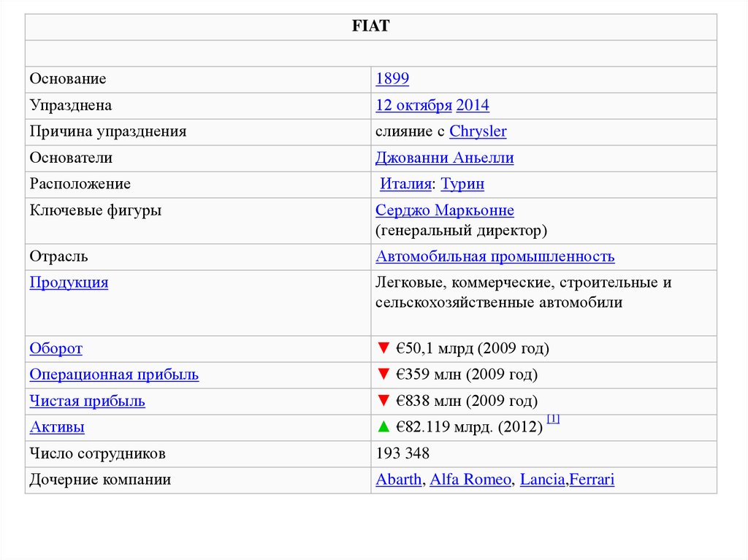Open the 'Турин' city link
Viewport: 748px width, 560px height.
click(462, 184)
